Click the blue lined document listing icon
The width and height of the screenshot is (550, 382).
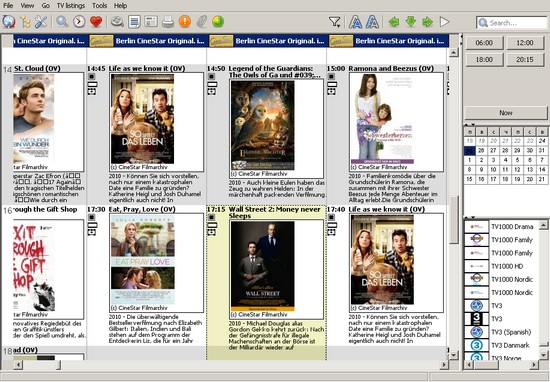(x=134, y=22)
